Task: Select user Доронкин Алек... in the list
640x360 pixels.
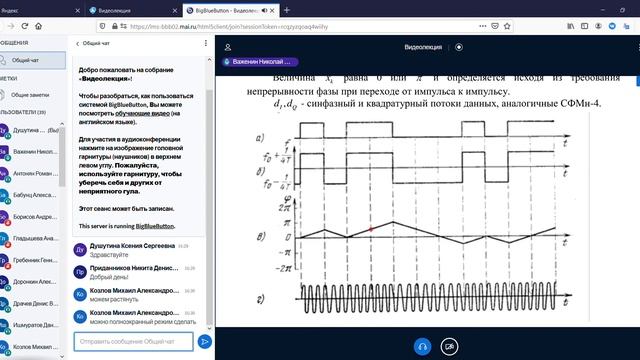Action: click(29, 282)
